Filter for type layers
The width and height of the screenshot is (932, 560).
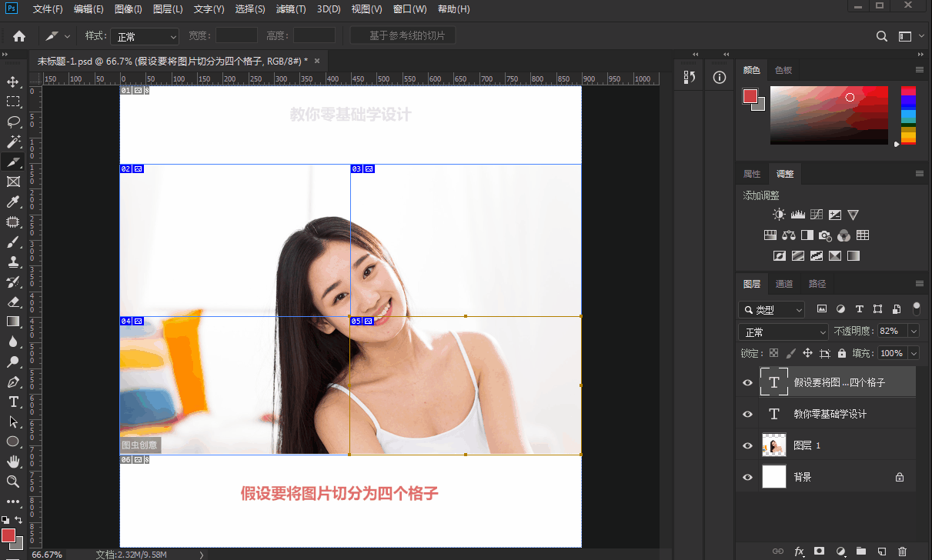coord(859,309)
